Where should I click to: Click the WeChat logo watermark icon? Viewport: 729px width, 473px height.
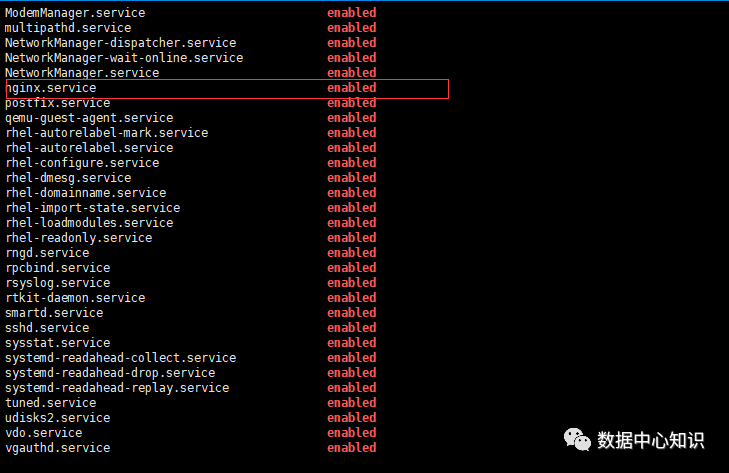(577, 440)
